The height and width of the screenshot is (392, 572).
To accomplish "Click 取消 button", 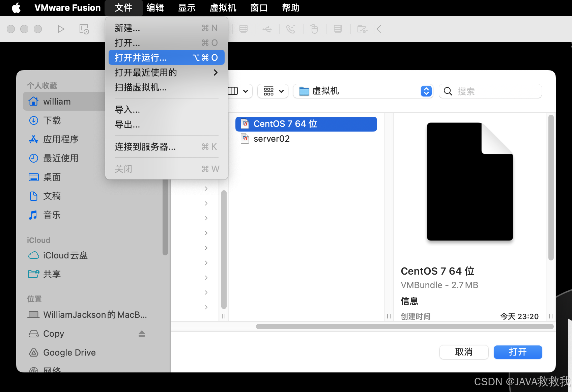I will coord(464,352).
